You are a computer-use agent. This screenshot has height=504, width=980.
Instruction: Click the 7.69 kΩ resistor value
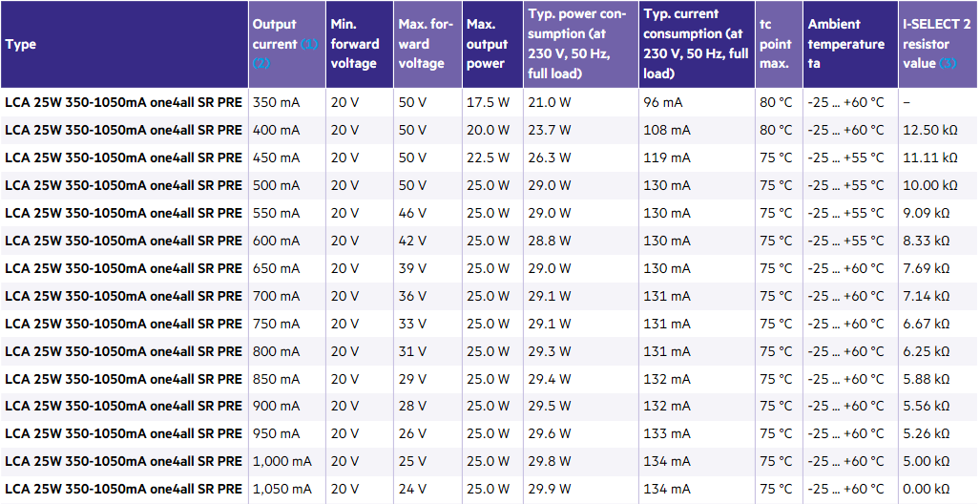(x=927, y=268)
